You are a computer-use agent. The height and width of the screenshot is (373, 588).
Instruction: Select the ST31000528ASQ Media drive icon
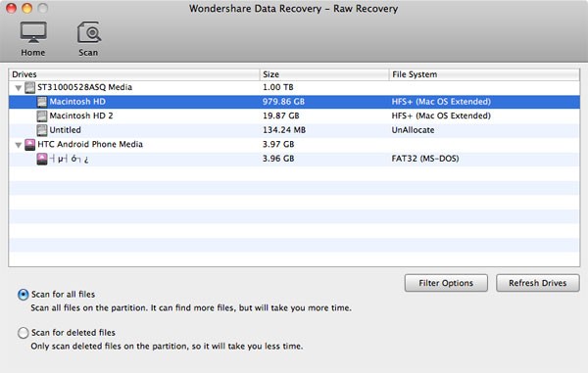29,88
